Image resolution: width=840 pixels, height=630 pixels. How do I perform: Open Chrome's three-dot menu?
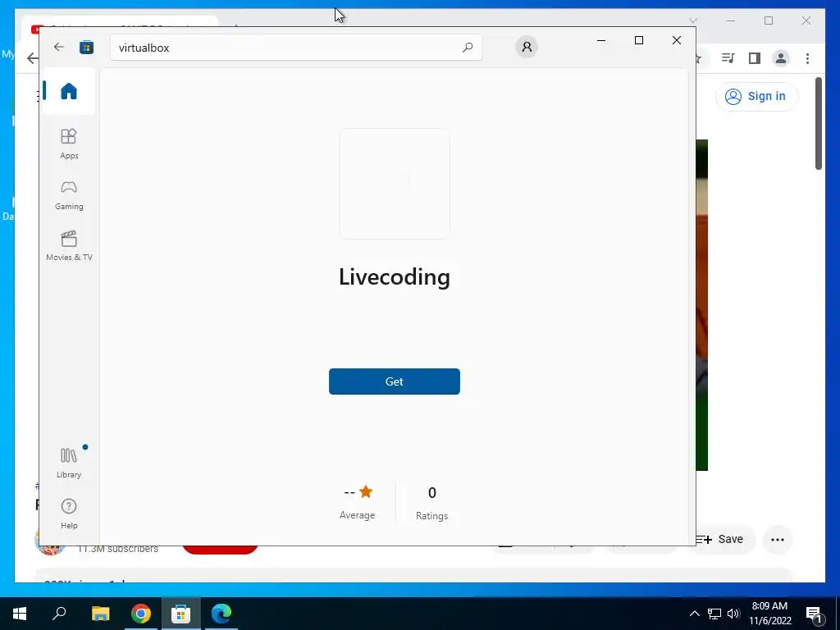(807, 58)
